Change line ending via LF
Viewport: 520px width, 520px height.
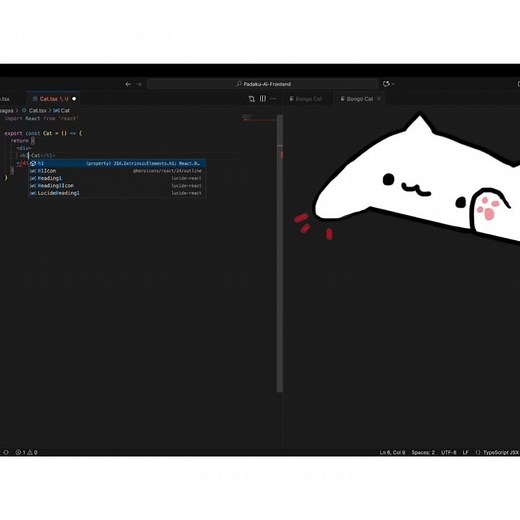pos(465,452)
